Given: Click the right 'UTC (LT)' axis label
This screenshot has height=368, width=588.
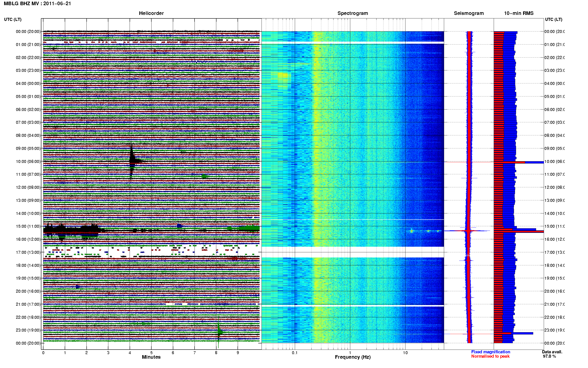Looking at the screenshot, I should [x=553, y=19].
